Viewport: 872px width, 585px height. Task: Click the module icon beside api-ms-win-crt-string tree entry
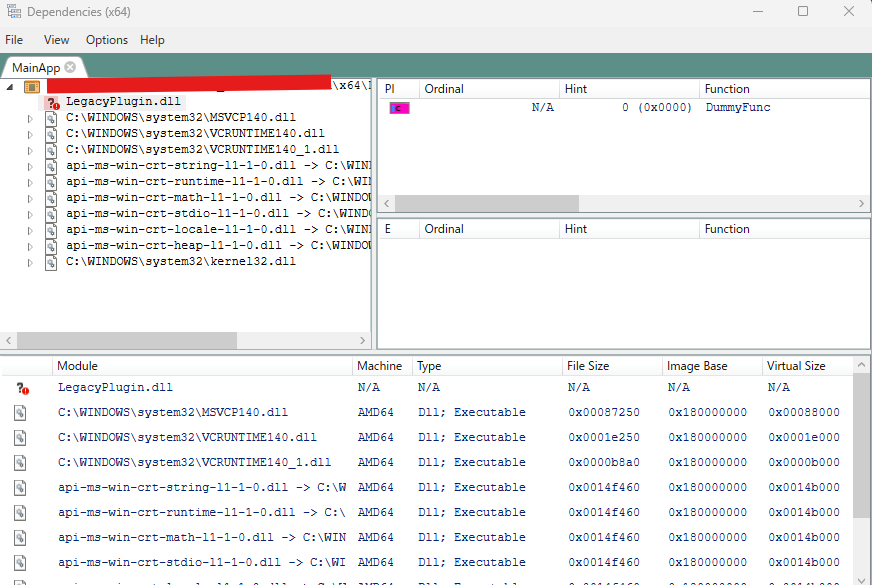[50, 164]
